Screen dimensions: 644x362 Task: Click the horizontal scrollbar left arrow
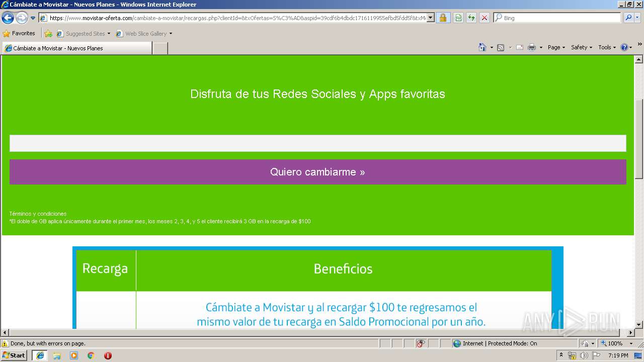pyautogui.click(x=5, y=333)
